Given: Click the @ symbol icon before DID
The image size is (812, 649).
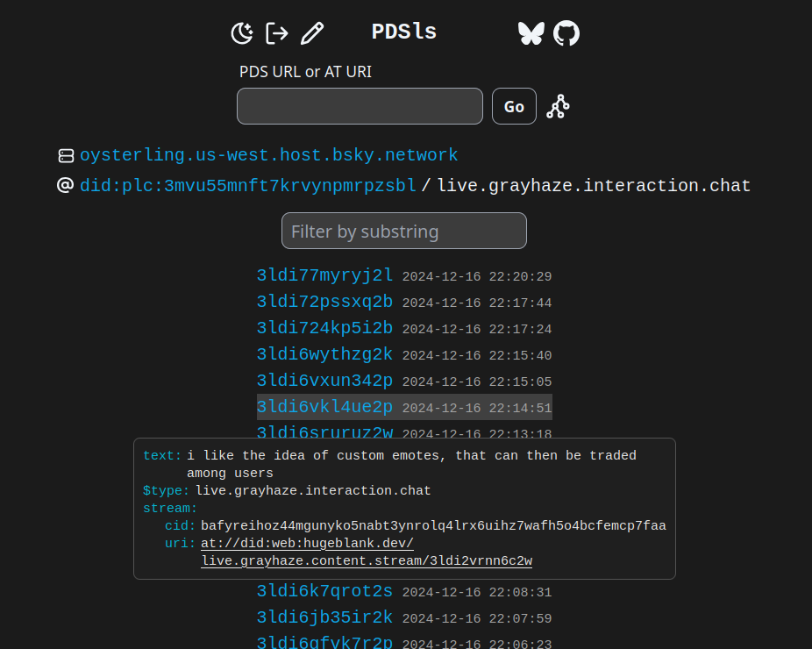Looking at the screenshot, I should click(65, 186).
